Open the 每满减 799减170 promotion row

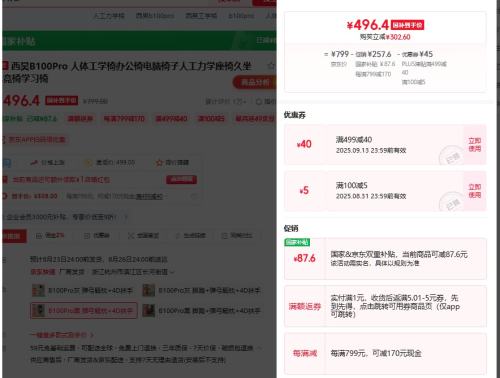385,353
